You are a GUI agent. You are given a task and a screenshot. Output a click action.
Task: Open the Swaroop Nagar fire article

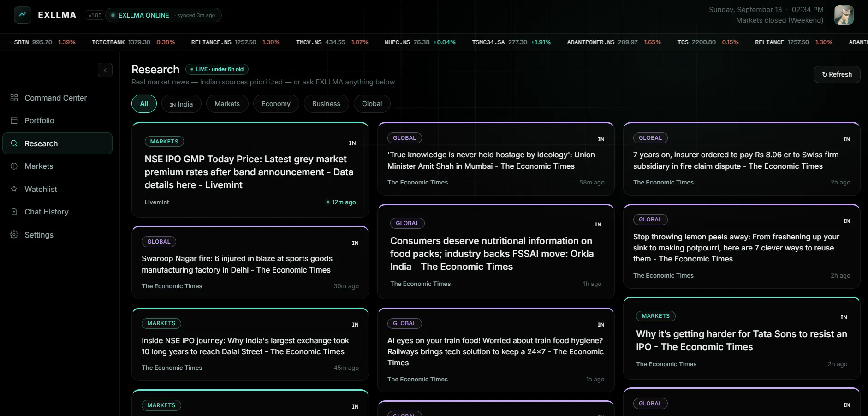250,262
